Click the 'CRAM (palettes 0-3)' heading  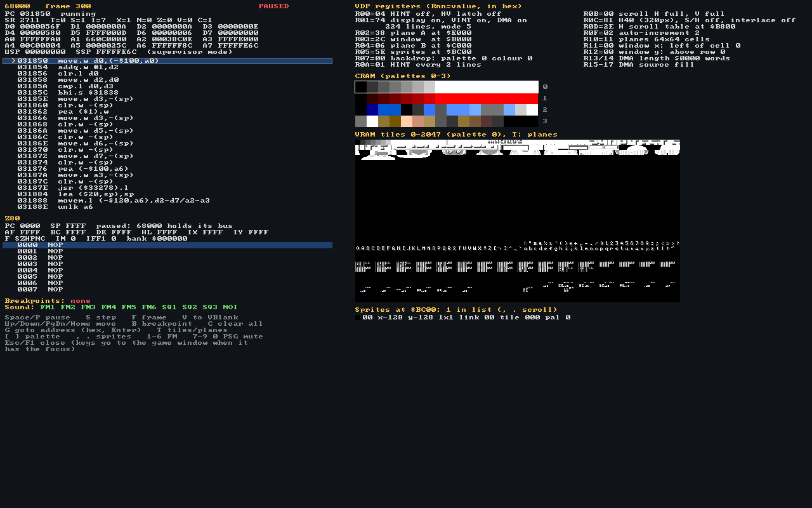[403, 76]
